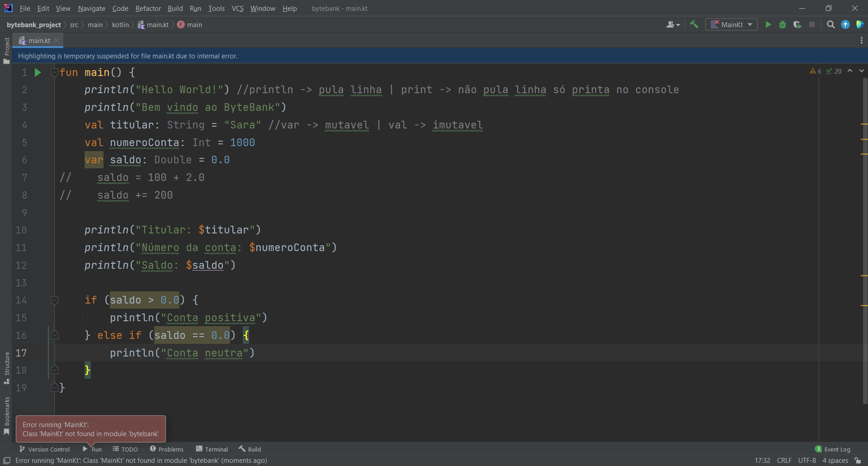Open the Code With Me user dropdown
Viewport: 868px width, 466px height.
tap(673, 25)
